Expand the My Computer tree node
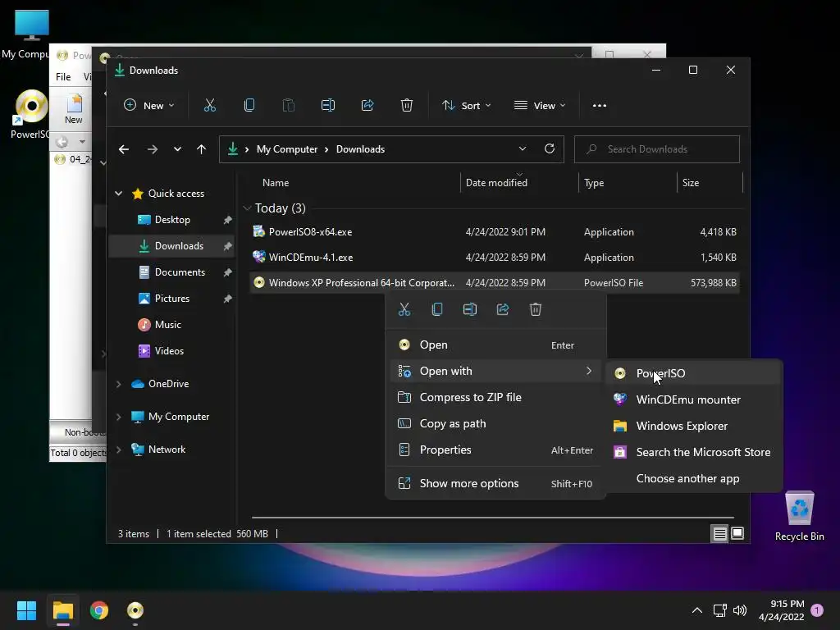The height and width of the screenshot is (630, 840). click(x=119, y=417)
